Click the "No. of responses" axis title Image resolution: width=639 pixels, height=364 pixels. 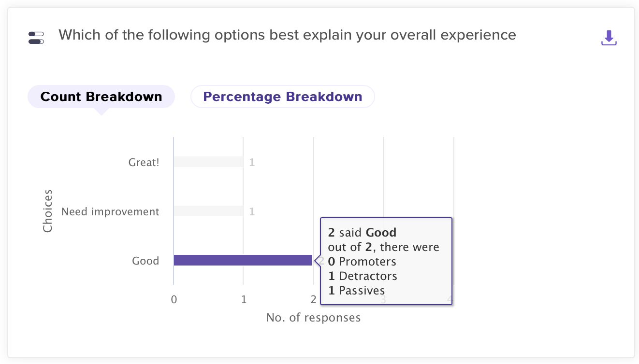pyautogui.click(x=313, y=317)
